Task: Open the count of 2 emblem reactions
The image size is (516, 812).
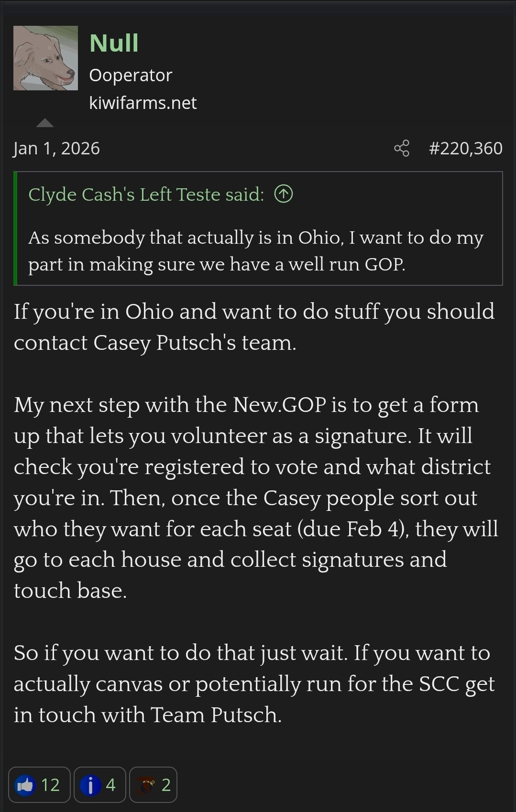Action: pos(166,785)
